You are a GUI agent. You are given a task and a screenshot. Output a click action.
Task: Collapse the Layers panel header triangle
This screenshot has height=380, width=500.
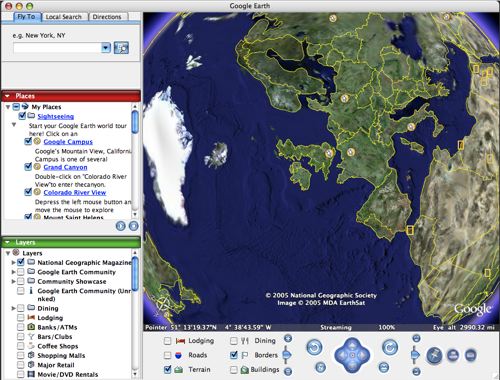pyautogui.click(x=7, y=242)
